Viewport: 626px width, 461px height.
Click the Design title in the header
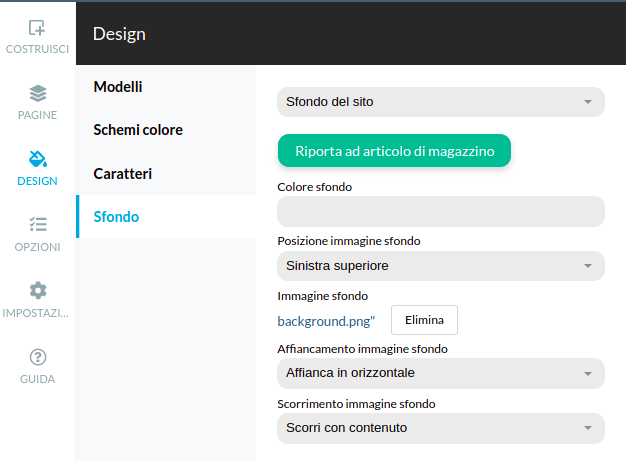click(119, 34)
